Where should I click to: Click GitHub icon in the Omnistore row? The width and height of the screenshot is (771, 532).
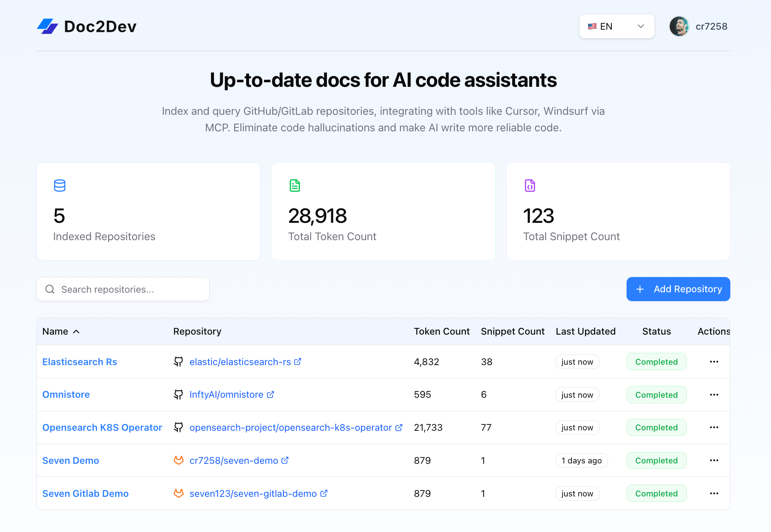click(x=178, y=395)
